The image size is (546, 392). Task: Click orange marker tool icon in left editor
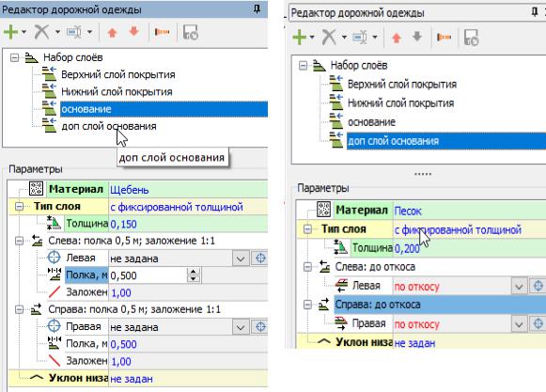pyautogui.click(x=162, y=32)
